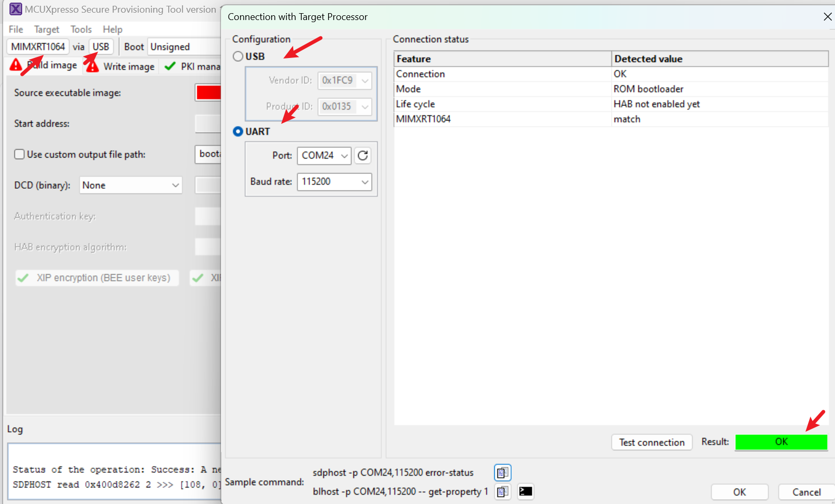Image resolution: width=835 pixels, height=504 pixels.
Task: Click the green OK result indicator
Action: [x=781, y=442]
